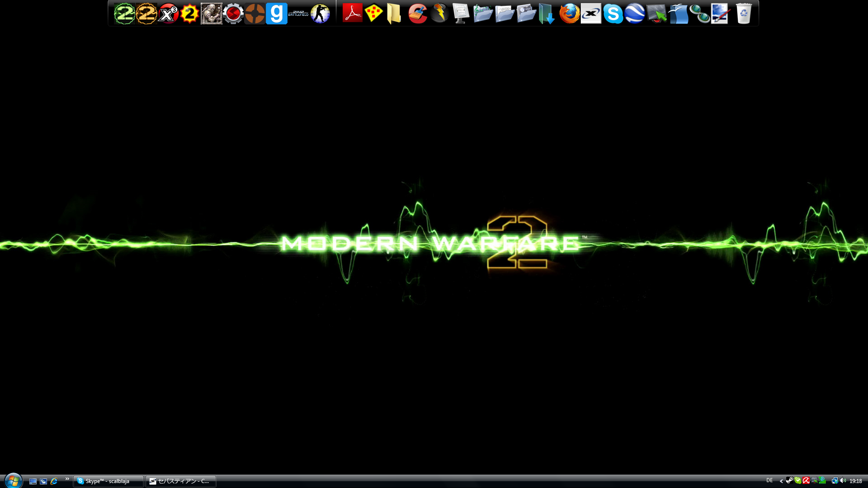Switch to the Japanese-titled taskbar window
868x488 pixels.
click(x=181, y=481)
